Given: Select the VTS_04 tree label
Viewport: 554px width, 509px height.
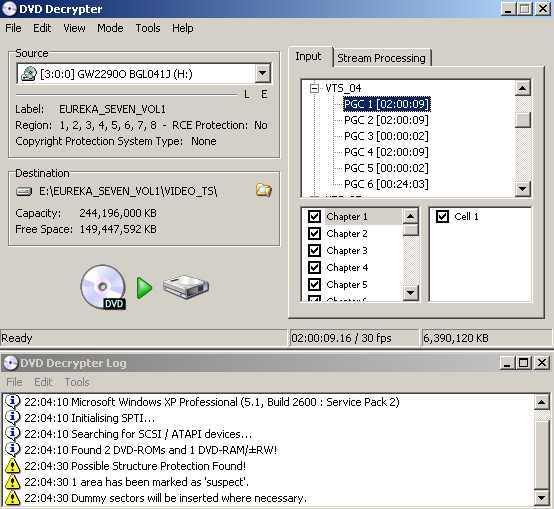Looking at the screenshot, I should coord(343,88).
